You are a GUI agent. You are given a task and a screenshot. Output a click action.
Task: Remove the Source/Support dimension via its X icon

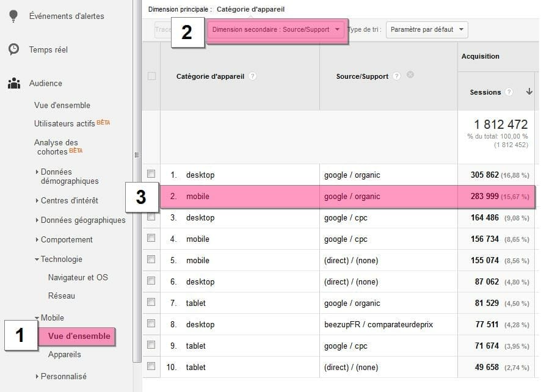point(410,76)
